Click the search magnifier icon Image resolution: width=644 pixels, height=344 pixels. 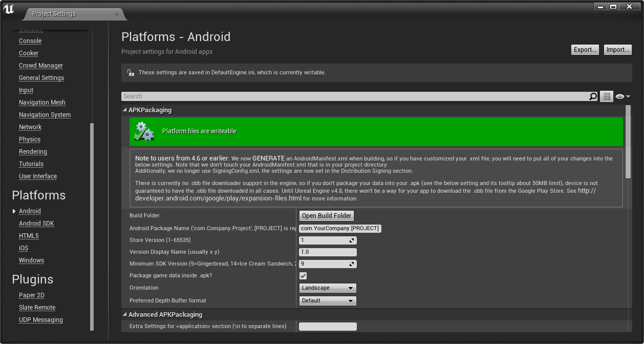pyautogui.click(x=593, y=96)
